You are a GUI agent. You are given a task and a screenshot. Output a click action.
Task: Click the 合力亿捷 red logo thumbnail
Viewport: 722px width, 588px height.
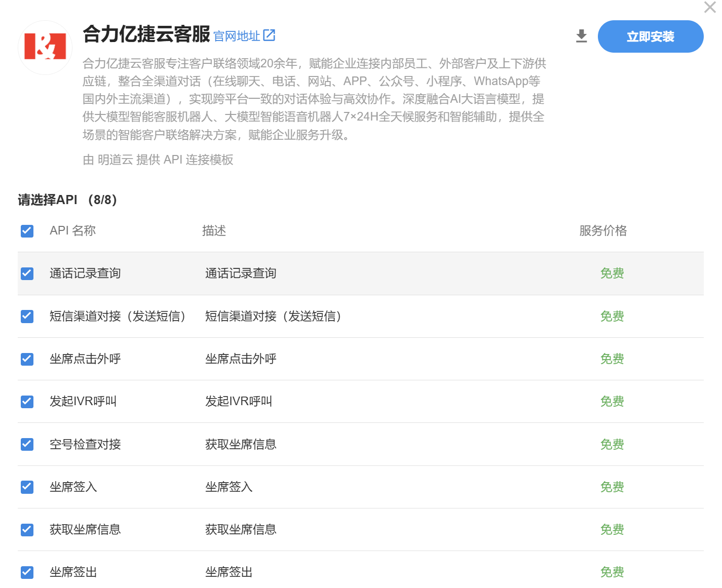pos(45,47)
